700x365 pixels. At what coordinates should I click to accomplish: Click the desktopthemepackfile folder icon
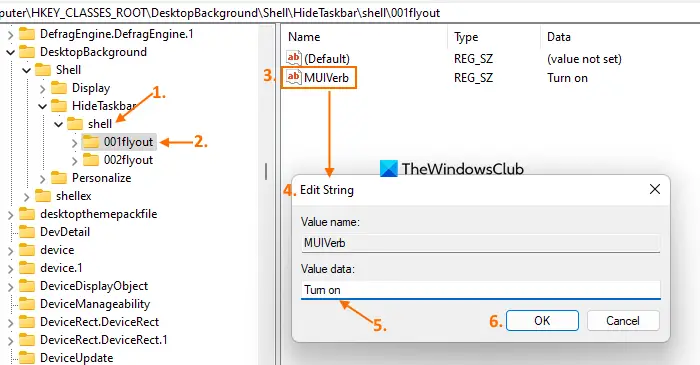[27, 214]
